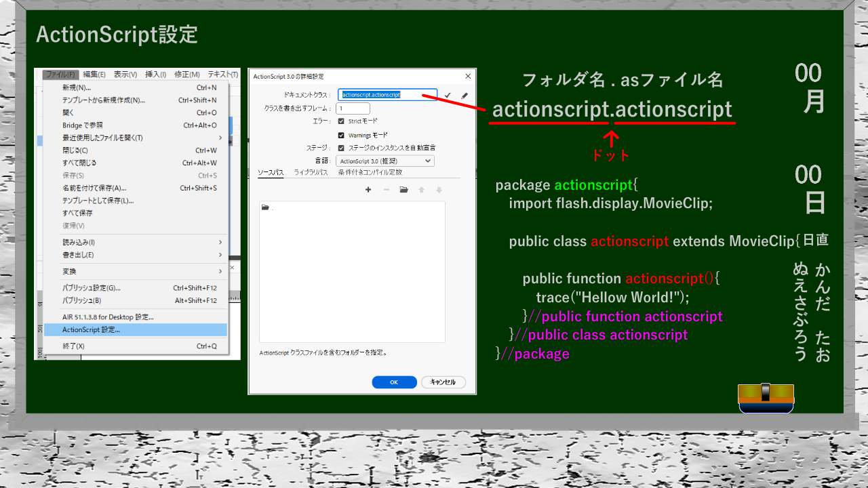Screen dimensions: 868x488
Task: Click the move path down arrow
Action: (x=439, y=190)
